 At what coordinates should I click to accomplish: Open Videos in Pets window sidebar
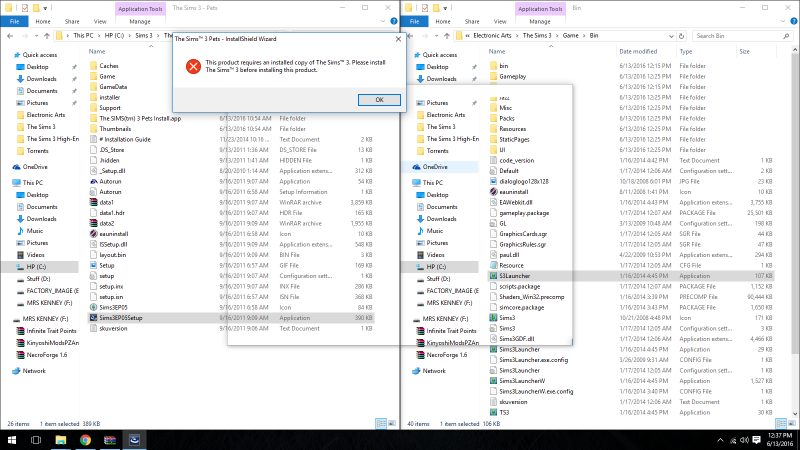click(x=35, y=255)
